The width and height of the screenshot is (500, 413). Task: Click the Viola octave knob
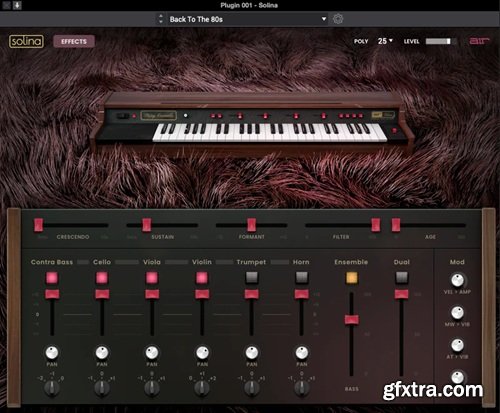pyautogui.click(x=152, y=388)
